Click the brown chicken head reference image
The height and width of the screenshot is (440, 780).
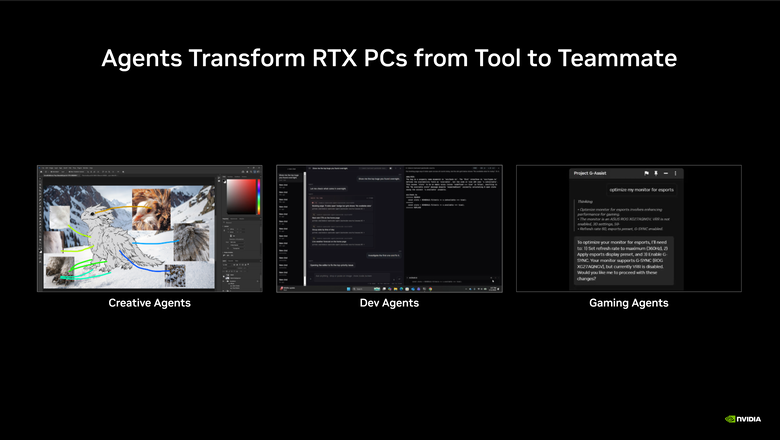coord(151,209)
